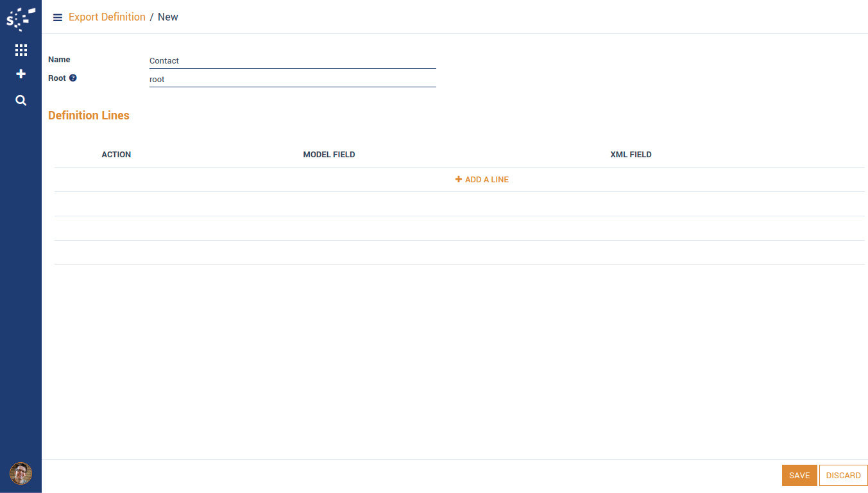
Task: Open the user avatar profile menu
Action: coord(21,474)
